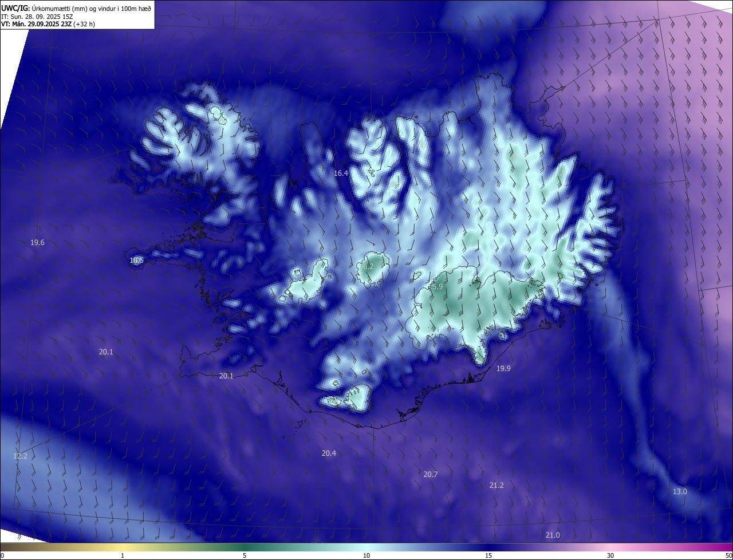Click the 'UWC/IG: Úrkomumætti (mm)' title line

tap(76, 8)
